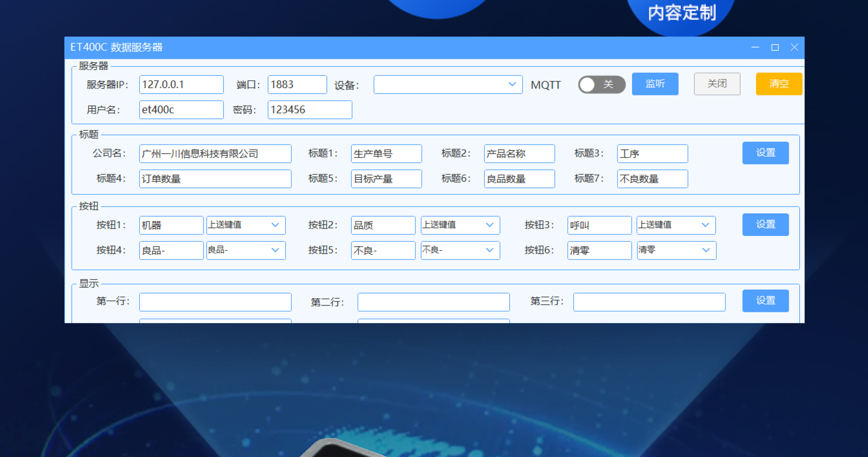The image size is (868, 457).
Task: Select the 公司名 company name field
Action: click(x=215, y=154)
